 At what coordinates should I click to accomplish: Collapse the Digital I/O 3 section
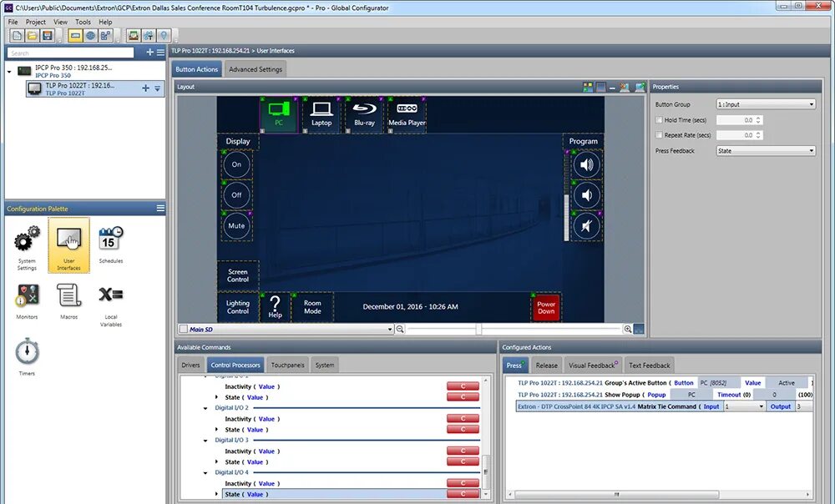(205, 441)
